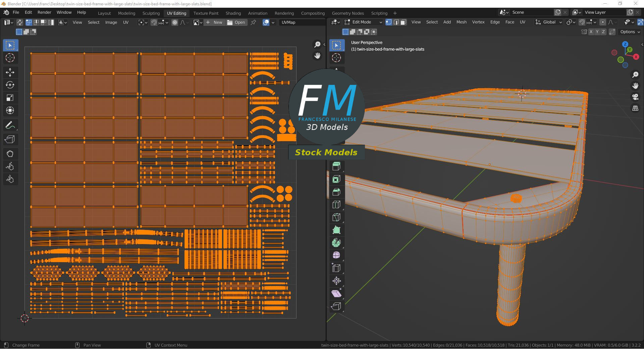Open the Scene browse dropdown

tap(503, 12)
